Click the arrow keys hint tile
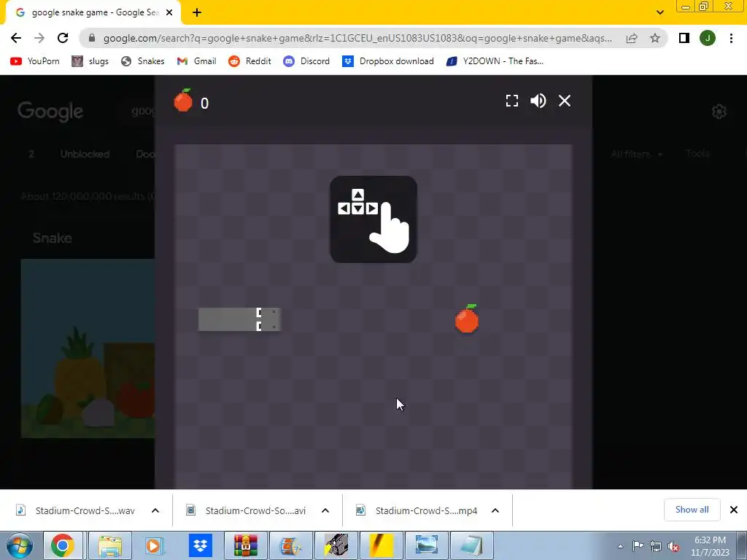 click(x=373, y=219)
